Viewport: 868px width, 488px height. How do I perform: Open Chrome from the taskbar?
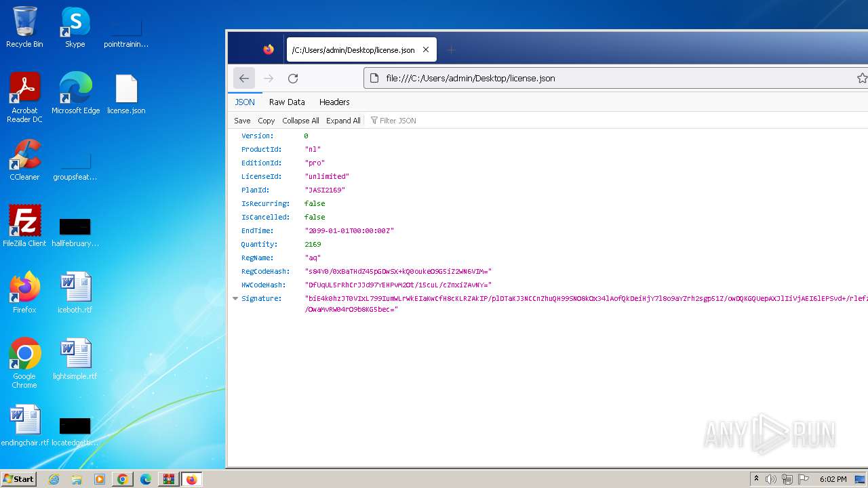123,479
